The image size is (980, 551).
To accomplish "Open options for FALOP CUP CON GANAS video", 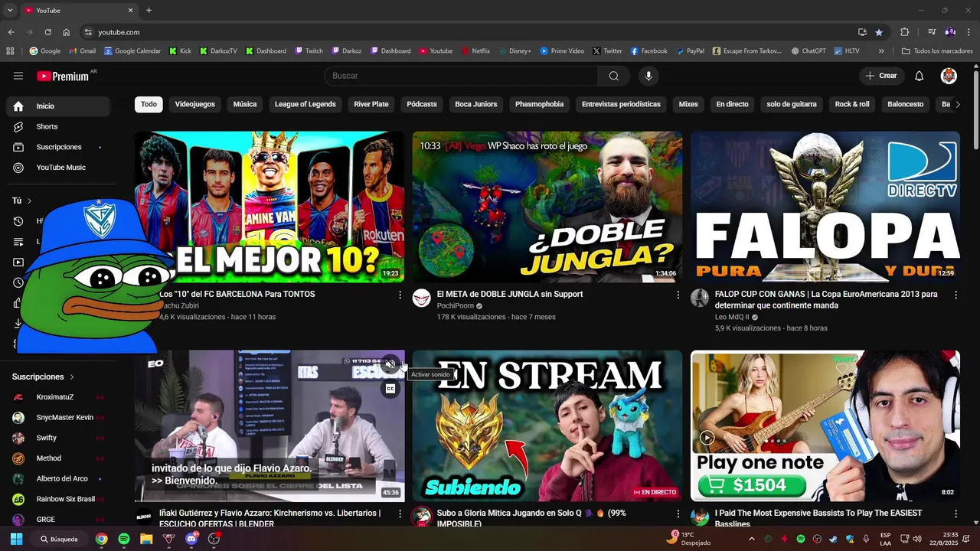I will point(955,295).
